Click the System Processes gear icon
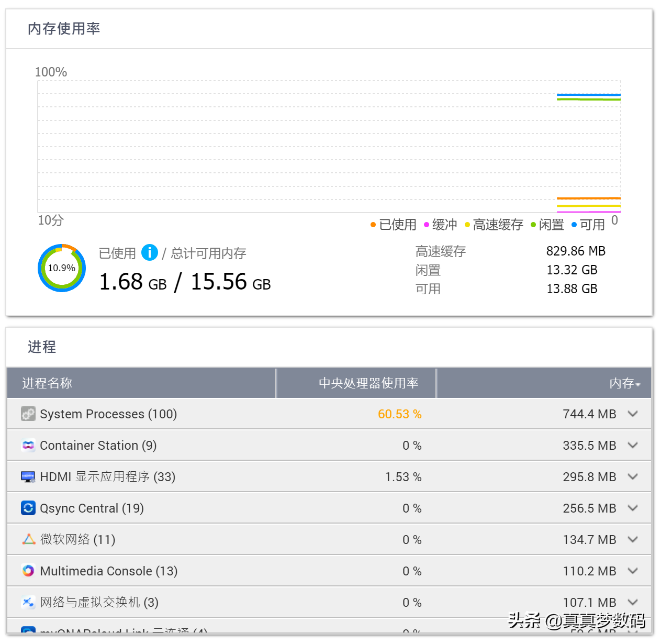This screenshot has width=661, height=644. point(28,414)
